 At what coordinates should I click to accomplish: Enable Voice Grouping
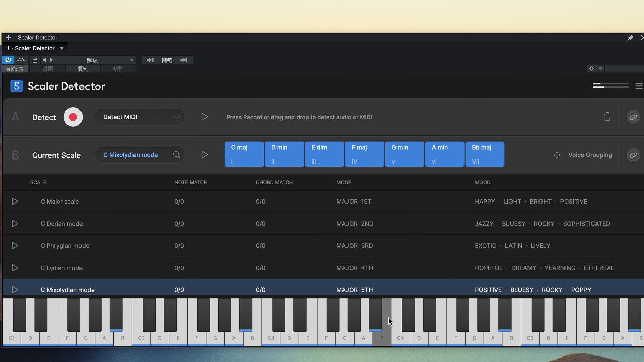(557, 155)
